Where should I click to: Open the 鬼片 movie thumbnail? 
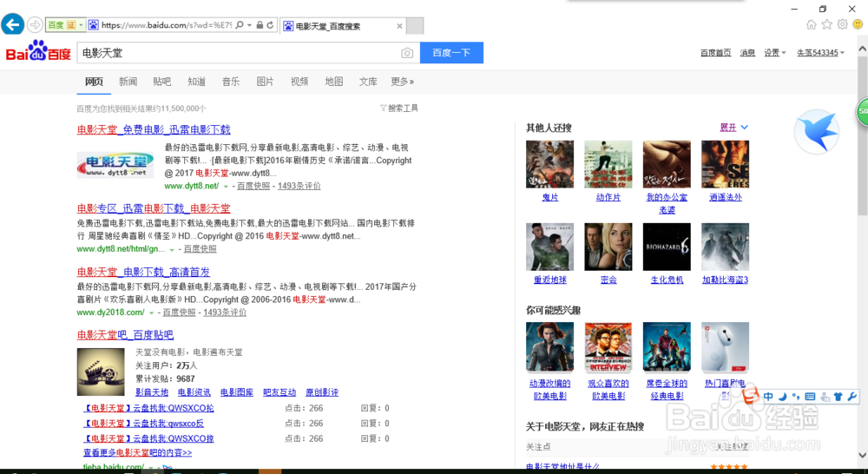pyautogui.click(x=549, y=164)
